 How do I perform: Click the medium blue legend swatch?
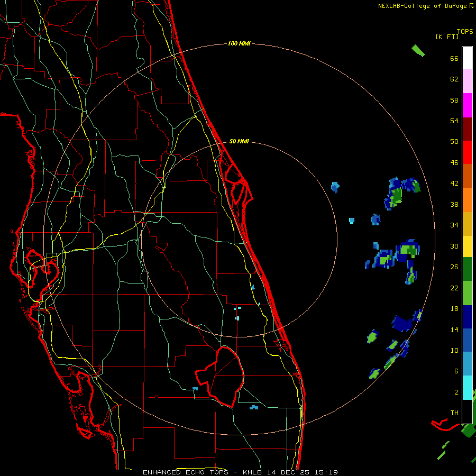467,340
